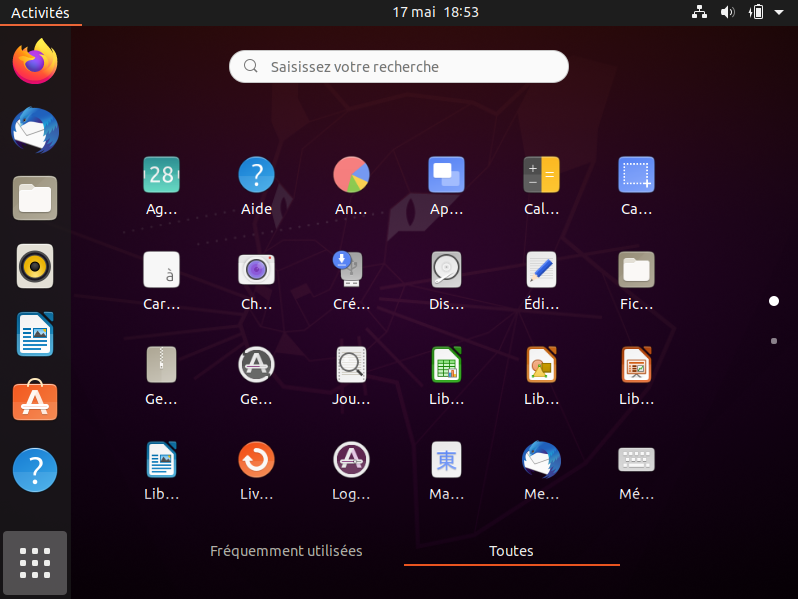Select the first page indicator dot

point(774,301)
